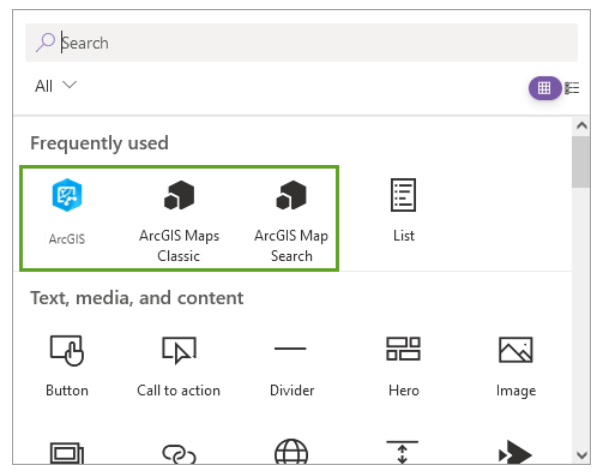
Task: Select ArcGIS Maps Classic web part
Action: (179, 221)
